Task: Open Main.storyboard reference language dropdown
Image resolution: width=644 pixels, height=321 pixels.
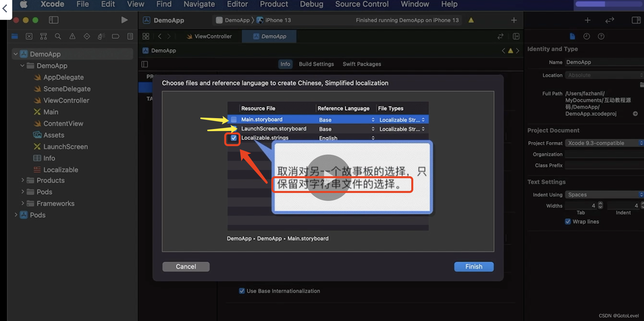Action: [346, 119]
